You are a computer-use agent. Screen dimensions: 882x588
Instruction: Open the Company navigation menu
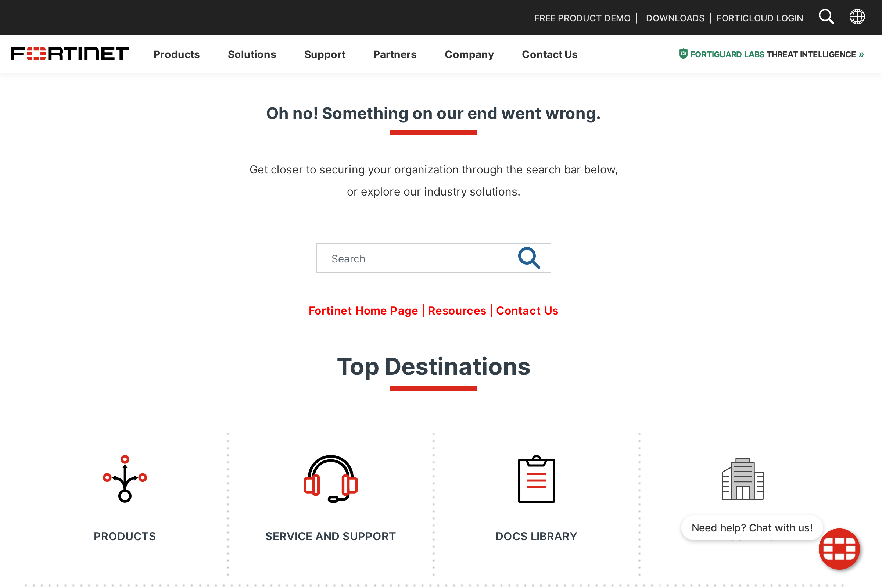pyautogui.click(x=469, y=54)
